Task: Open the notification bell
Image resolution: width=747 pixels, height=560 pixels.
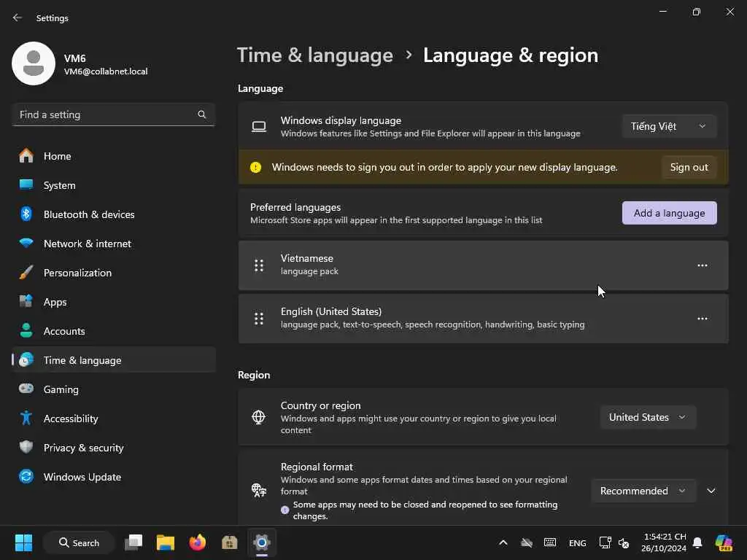Action: pyautogui.click(x=697, y=542)
